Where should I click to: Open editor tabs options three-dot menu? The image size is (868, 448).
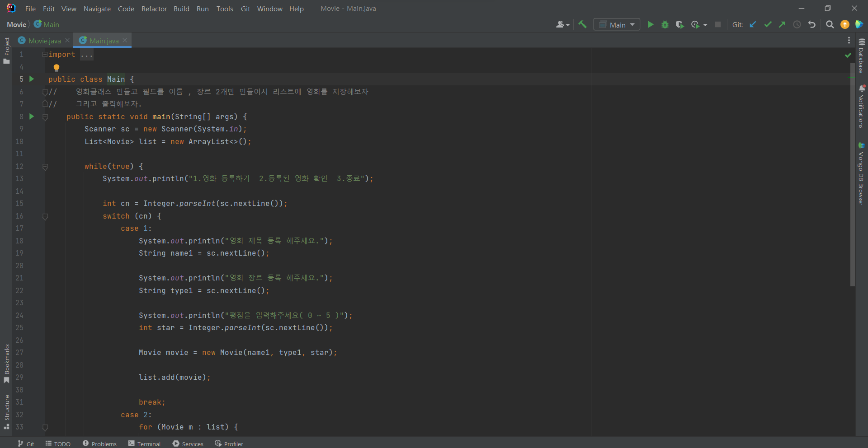click(x=849, y=40)
